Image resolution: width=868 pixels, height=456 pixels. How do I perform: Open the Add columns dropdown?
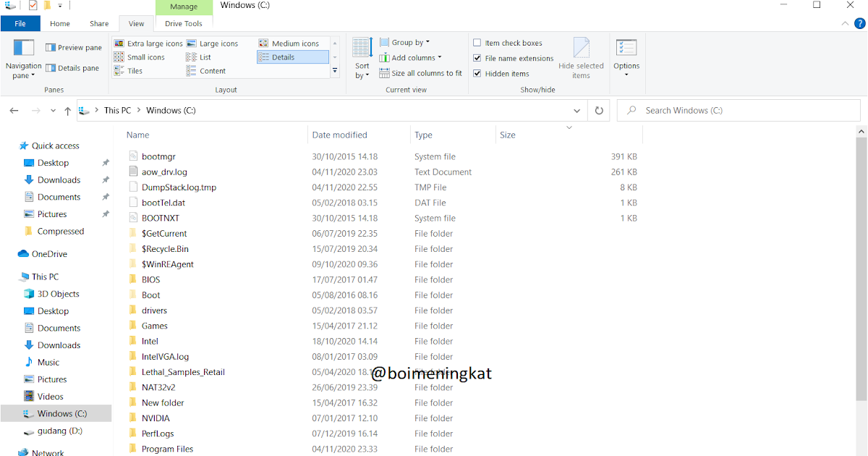pyautogui.click(x=411, y=58)
